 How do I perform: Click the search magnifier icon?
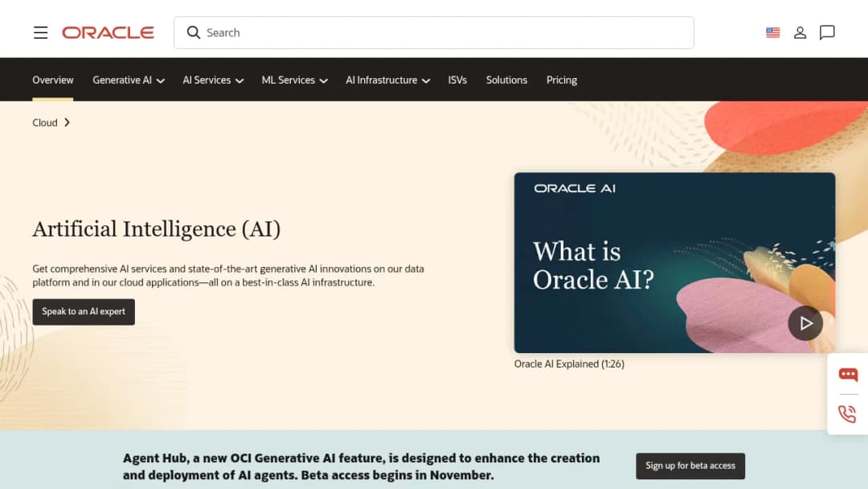point(193,33)
